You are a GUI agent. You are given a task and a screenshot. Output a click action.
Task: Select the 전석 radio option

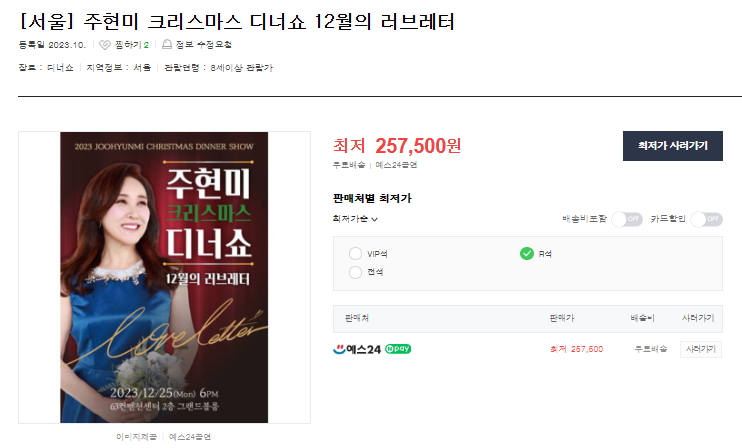(355, 272)
